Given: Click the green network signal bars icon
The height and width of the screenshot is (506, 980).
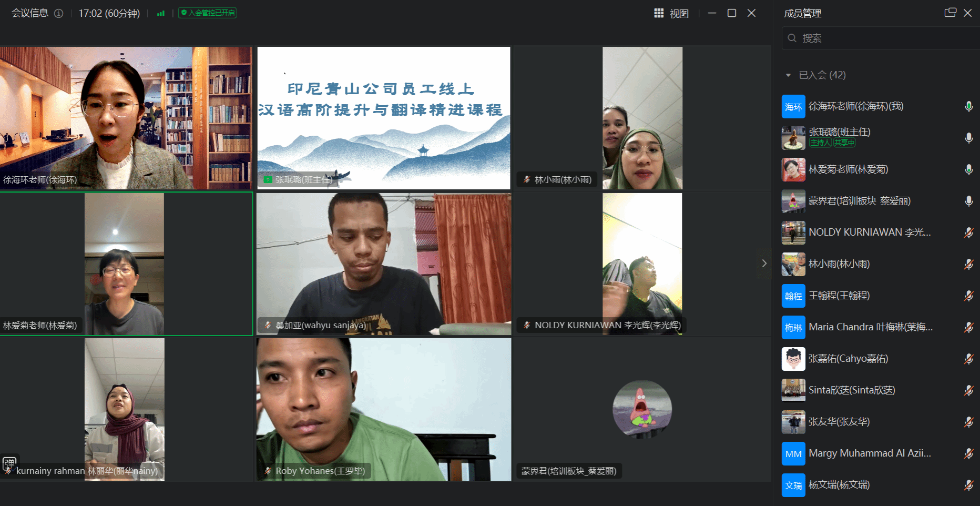Looking at the screenshot, I should click(161, 13).
